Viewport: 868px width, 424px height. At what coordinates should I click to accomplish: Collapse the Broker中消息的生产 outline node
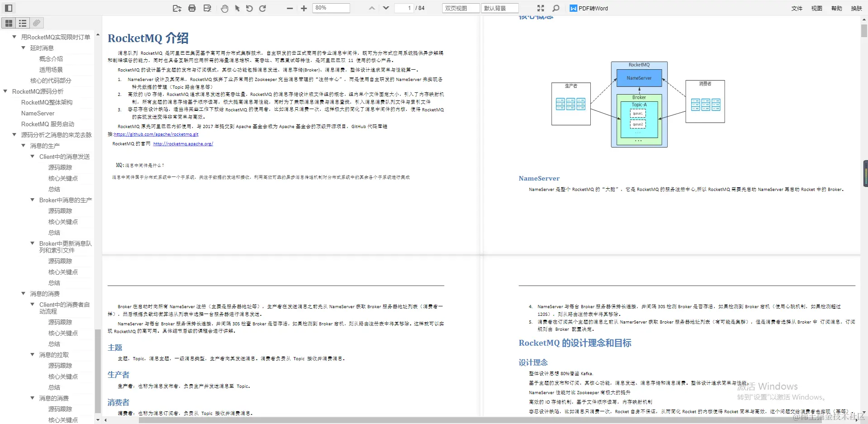click(x=33, y=200)
